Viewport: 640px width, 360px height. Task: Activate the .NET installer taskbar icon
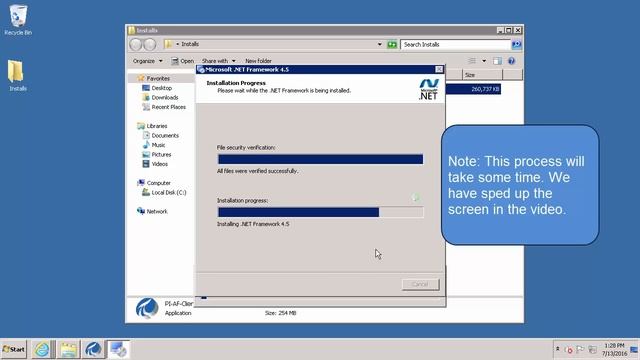(x=118, y=349)
